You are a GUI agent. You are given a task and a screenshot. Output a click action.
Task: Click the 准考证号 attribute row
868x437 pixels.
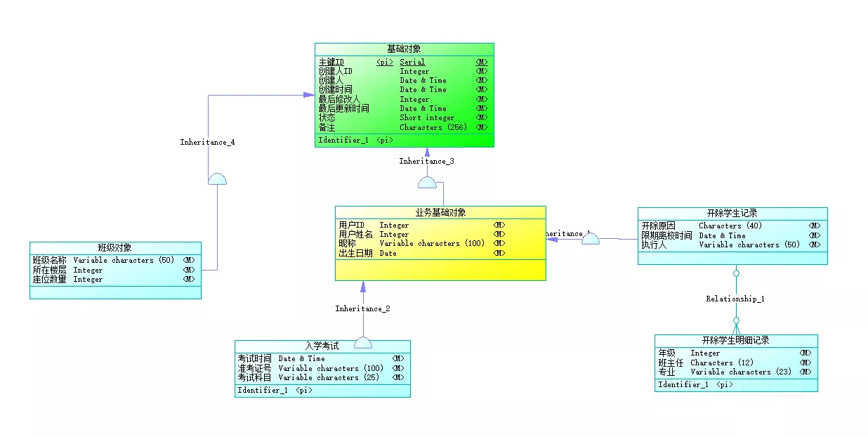pos(321,368)
